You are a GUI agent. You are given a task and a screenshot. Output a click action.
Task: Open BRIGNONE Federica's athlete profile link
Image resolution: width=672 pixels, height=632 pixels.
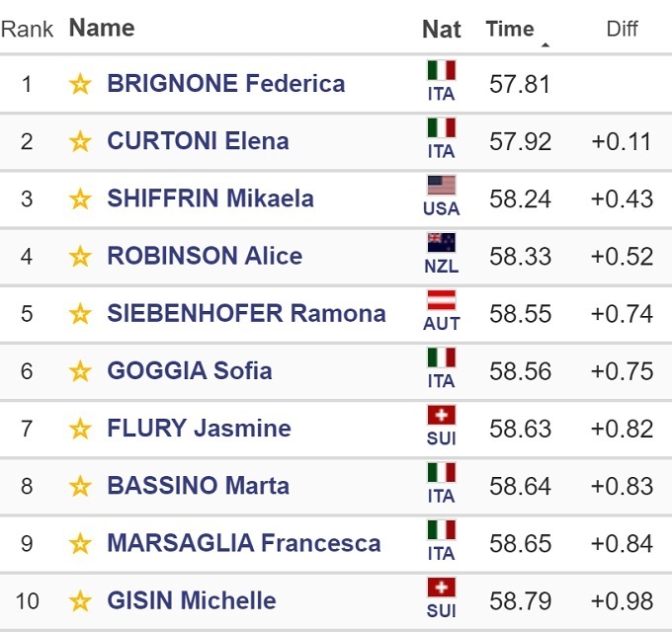click(x=225, y=83)
